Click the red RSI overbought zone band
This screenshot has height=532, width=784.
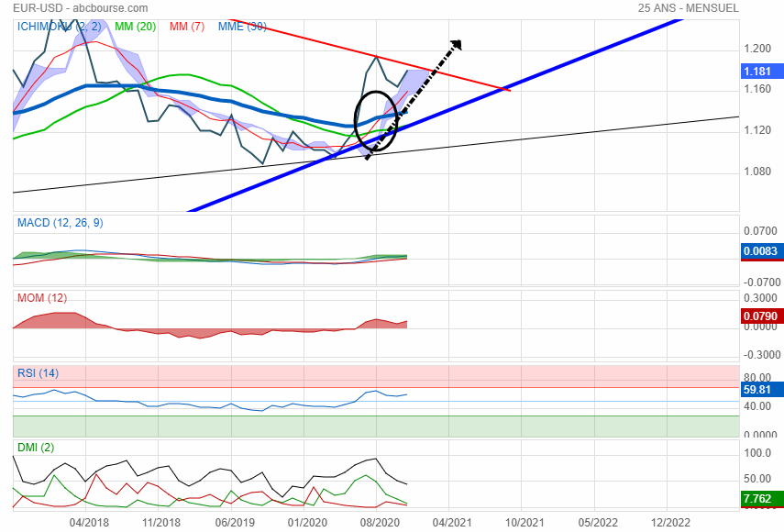tap(376, 376)
